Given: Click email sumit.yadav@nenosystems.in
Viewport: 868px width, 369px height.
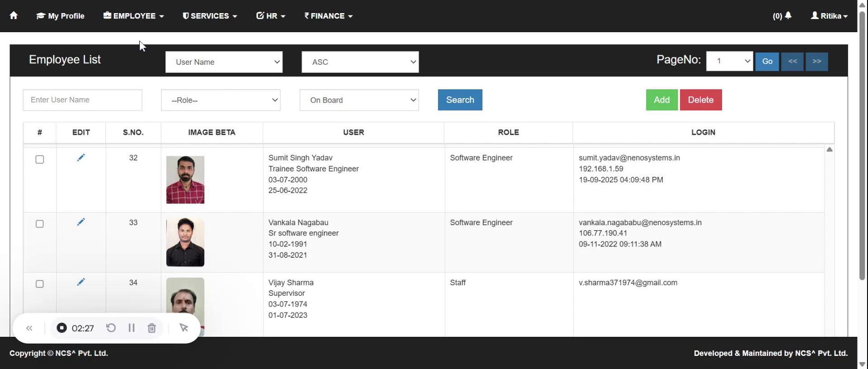Looking at the screenshot, I should point(629,158).
